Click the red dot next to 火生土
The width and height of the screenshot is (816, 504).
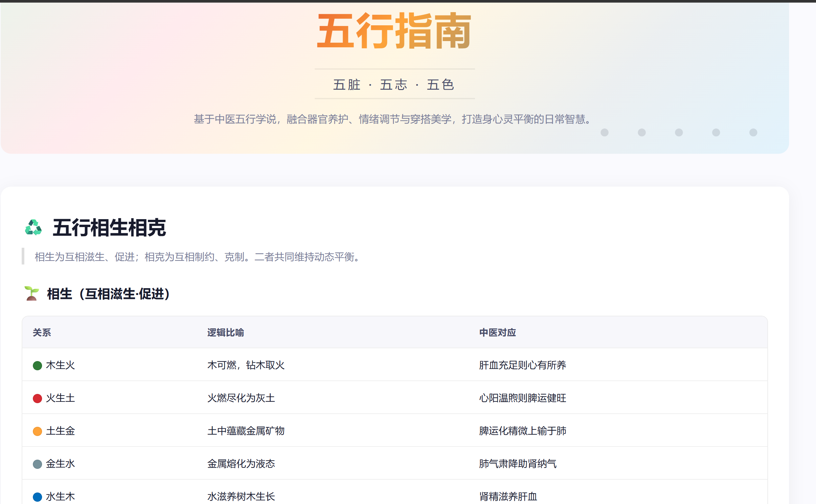(x=37, y=398)
